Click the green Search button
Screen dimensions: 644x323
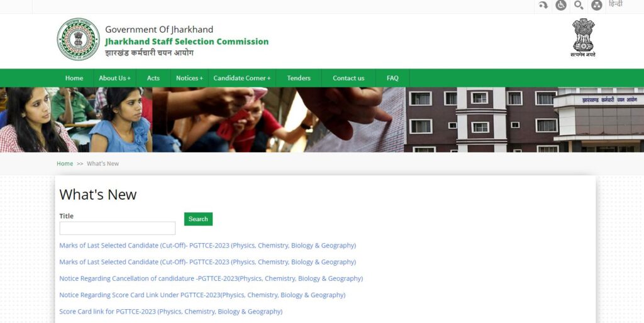[198, 219]
